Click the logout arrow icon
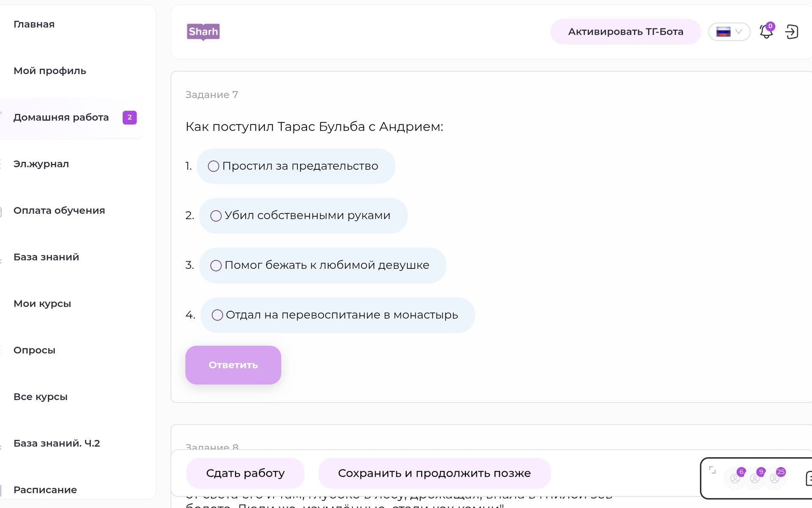 tap(792, 32)
